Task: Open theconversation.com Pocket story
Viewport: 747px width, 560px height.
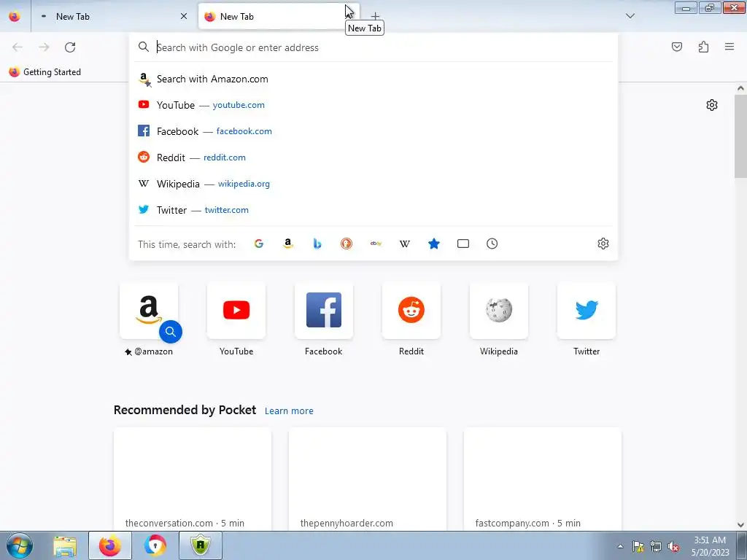Action: pyautogui.click(x=193, y=479)
